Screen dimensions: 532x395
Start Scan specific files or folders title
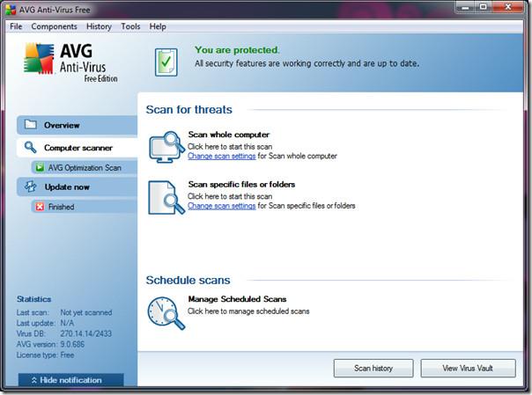241,184
